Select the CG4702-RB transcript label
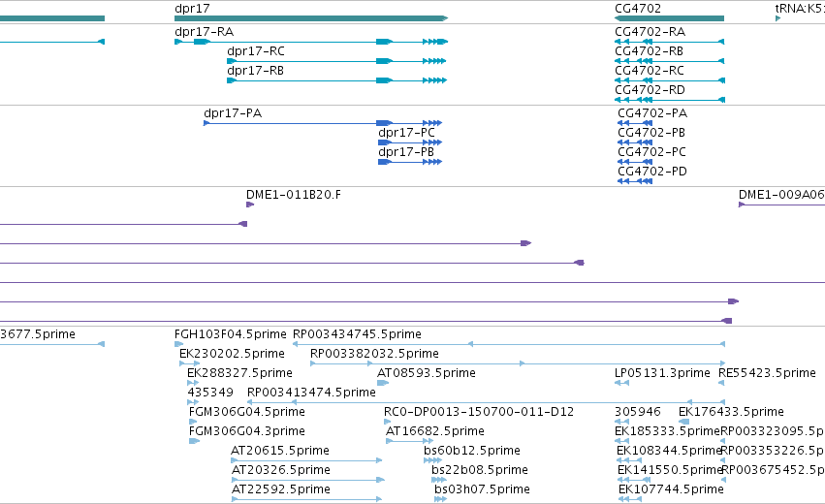This screenshot has width=825, height=504. [649, 51]
